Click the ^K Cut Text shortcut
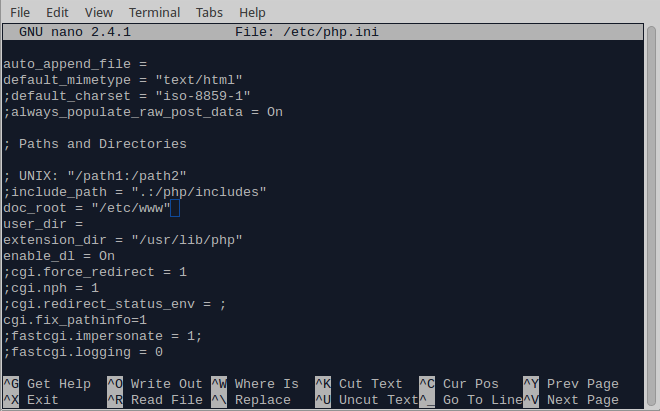This screenshot has height=411, width=660. [359, 384]
